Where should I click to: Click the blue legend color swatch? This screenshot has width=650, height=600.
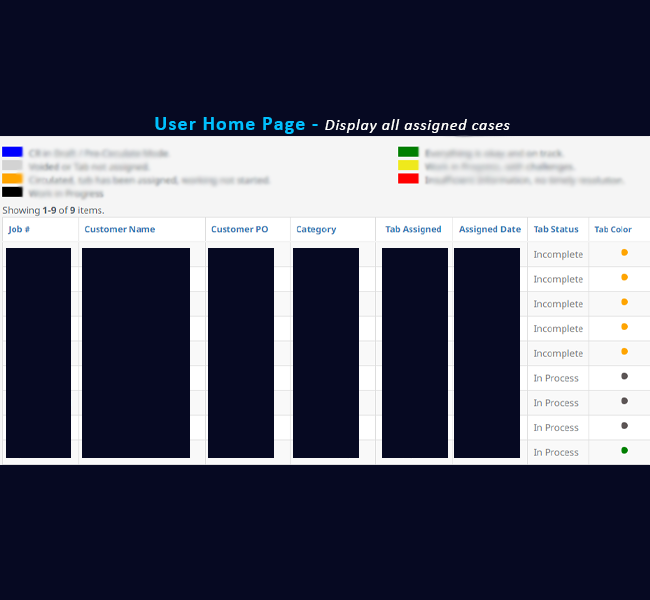pos(12,153)
